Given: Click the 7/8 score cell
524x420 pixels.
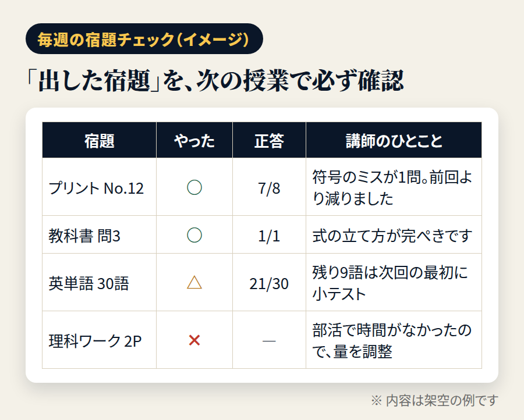Looking at the screenshot, I should pos(270,187).
